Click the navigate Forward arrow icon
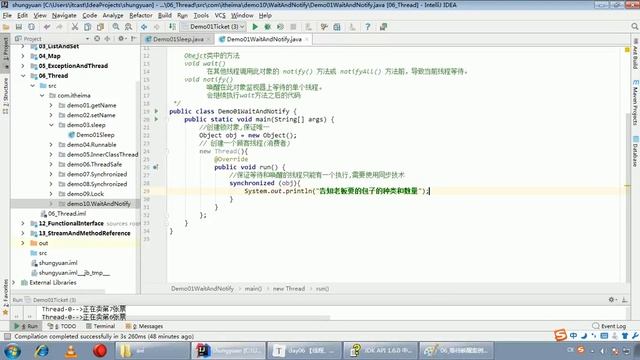 coord(157,27)
